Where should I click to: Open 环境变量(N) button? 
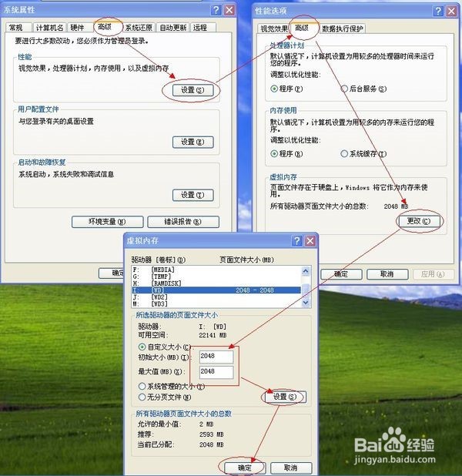coord(108,222)
